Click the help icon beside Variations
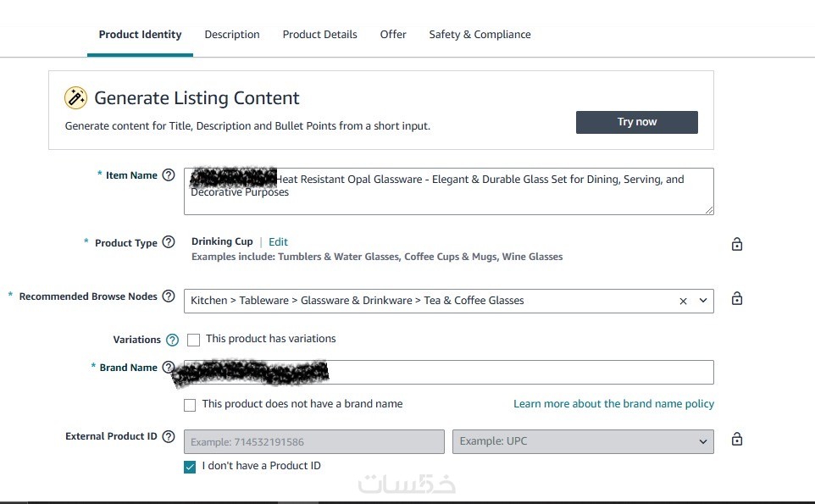Image resolution: width=815 pixels, height=504 pixels. pyautogui.click(x=173, y=340)
